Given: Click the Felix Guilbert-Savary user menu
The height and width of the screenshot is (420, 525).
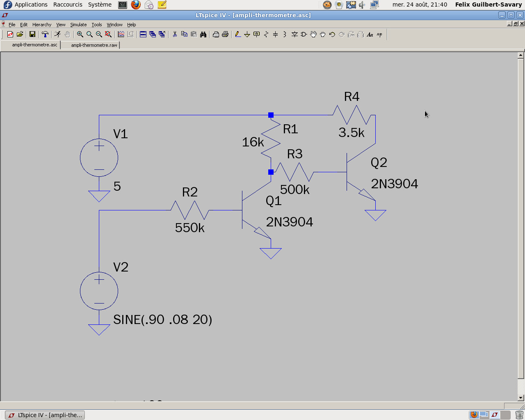Looking at the screenshot, I should click(488, 5).
